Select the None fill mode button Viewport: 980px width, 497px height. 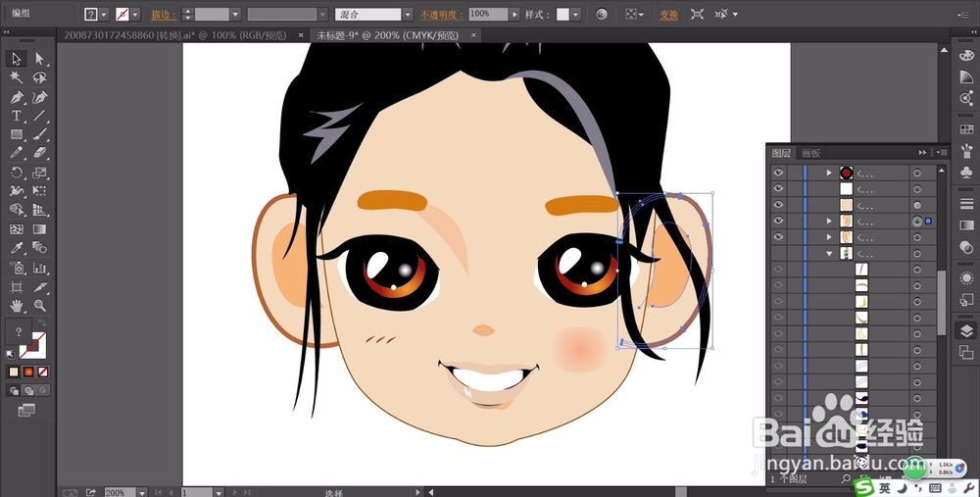(x=43, y=372)
